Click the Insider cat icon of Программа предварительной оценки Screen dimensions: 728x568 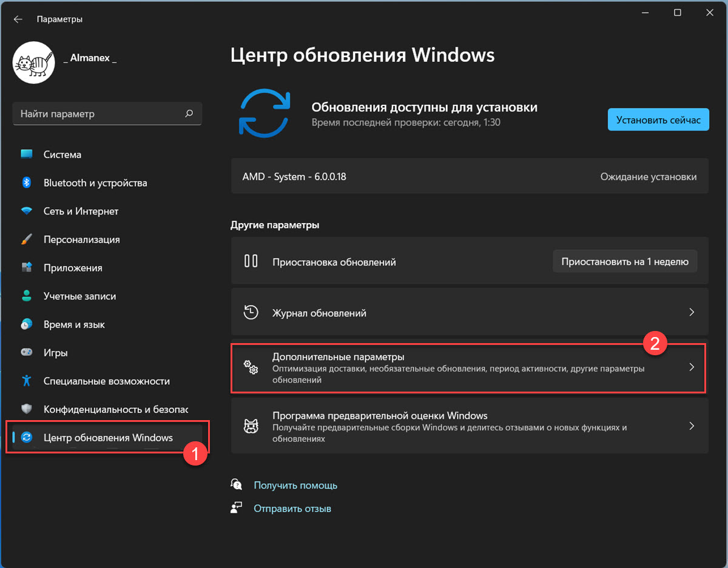pos(251,426)
